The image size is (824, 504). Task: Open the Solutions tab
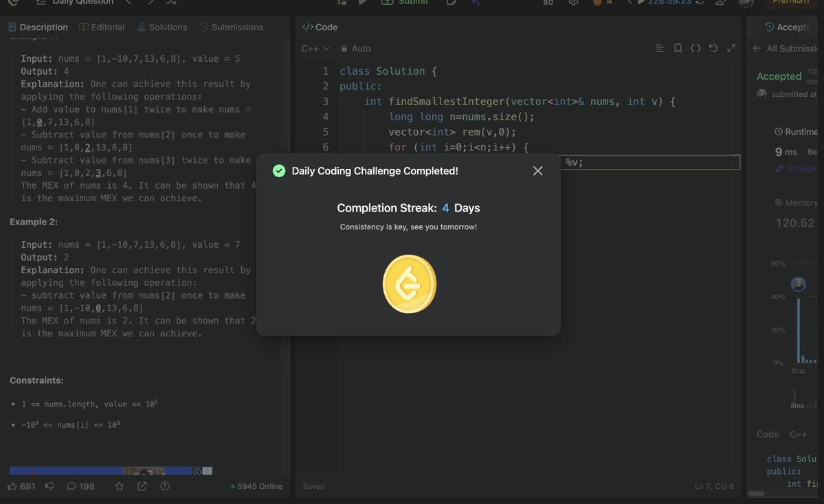click(x=162, y=27)
